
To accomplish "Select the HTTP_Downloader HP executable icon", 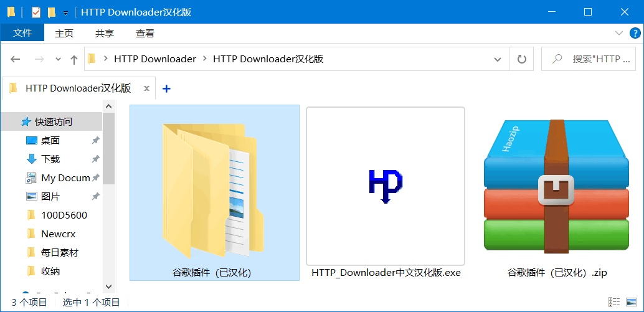I will pos(386,186).
